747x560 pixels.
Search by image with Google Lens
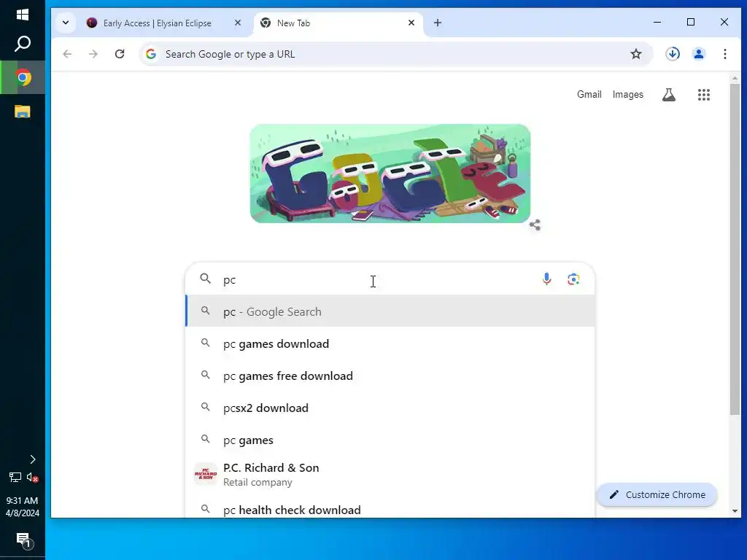(x=573, y=279)
